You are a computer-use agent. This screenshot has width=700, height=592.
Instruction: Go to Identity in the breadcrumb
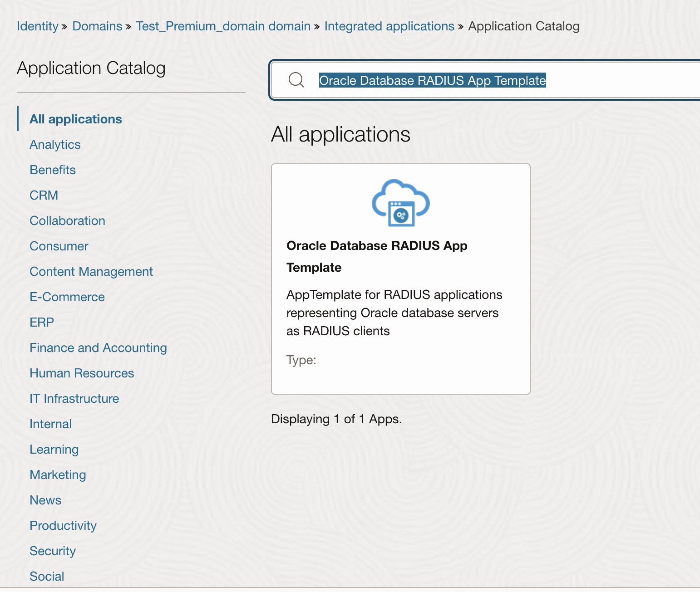(38, 26)
